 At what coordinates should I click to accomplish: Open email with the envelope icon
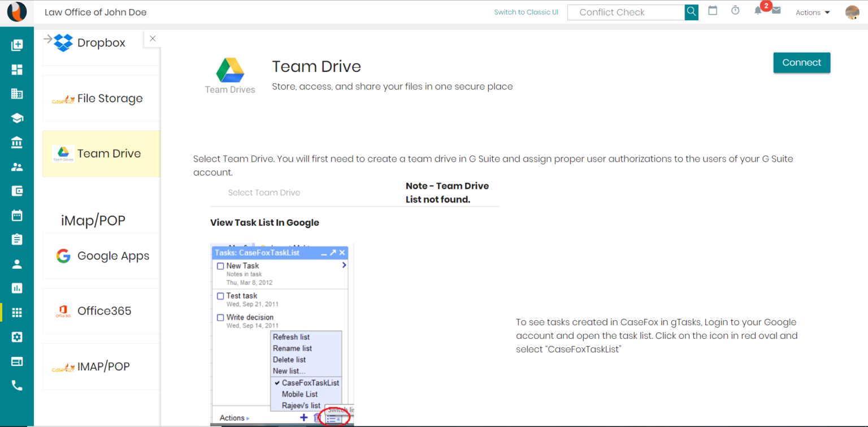click(776, 12)
